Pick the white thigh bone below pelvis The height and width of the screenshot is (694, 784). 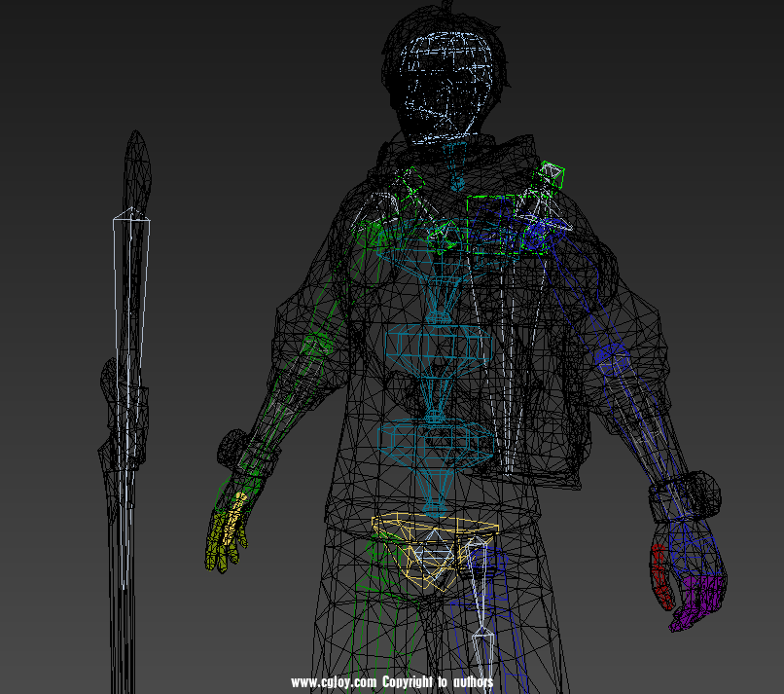(x=481, y=603)
